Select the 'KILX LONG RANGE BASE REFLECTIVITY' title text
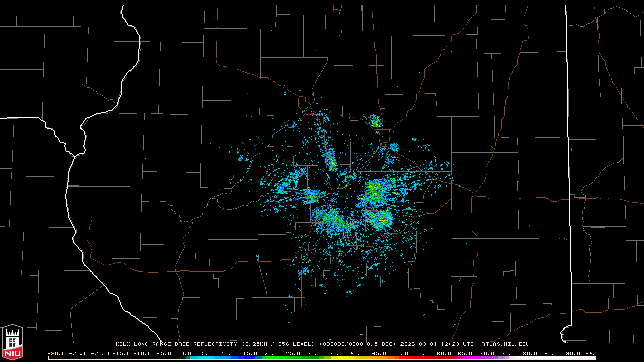Screen dimensions: 644x362 coord(177,344)
